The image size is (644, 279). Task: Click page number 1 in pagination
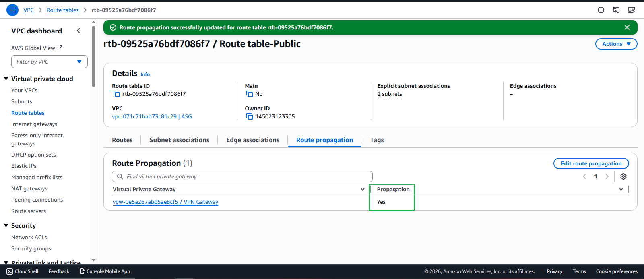click(x=596, y=176)
